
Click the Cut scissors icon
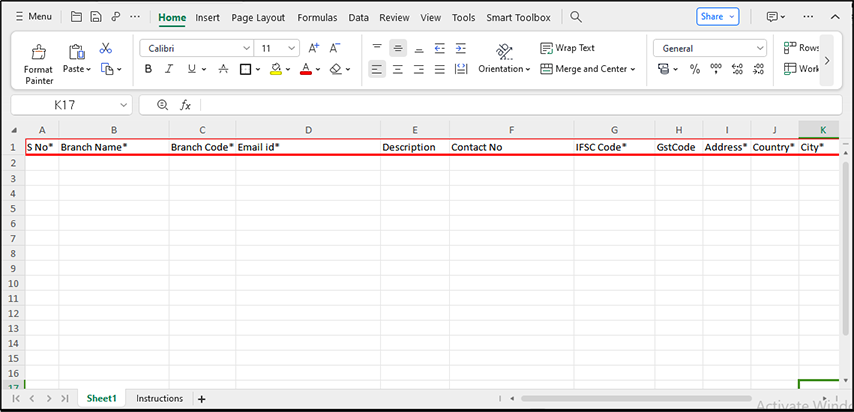pyautogui.click(x=106, y=49)
